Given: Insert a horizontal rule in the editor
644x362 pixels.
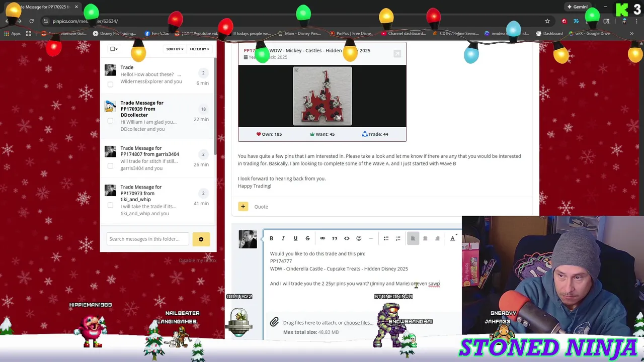Looking at the screenshot, I should point(371,238).
